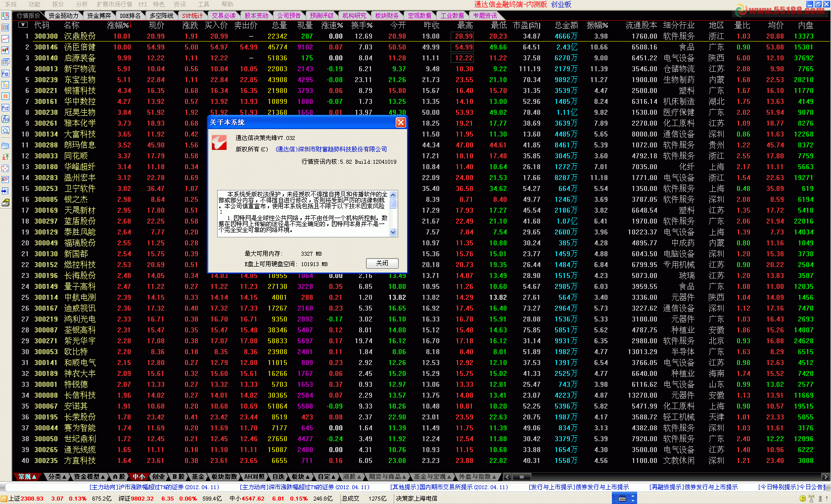Open the 帮助 menu
Screen dimensions: 831x504
point(228,4)
